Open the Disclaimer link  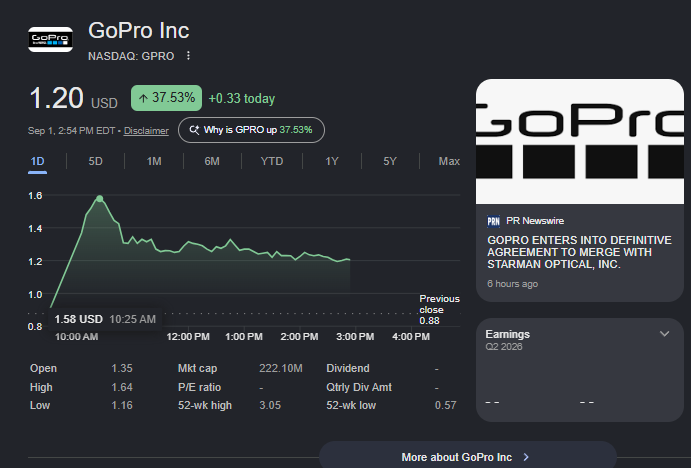tap(146, 131)
